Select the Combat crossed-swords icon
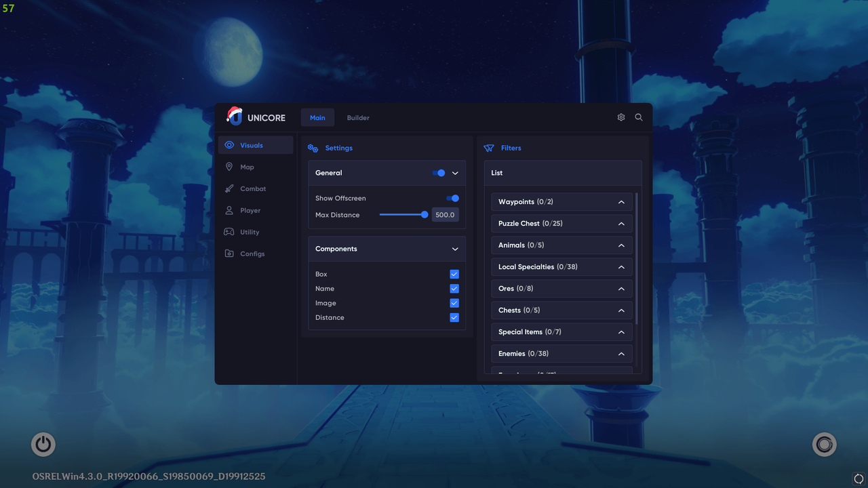Viewport: 868px width, 488px height. point(230,188)
